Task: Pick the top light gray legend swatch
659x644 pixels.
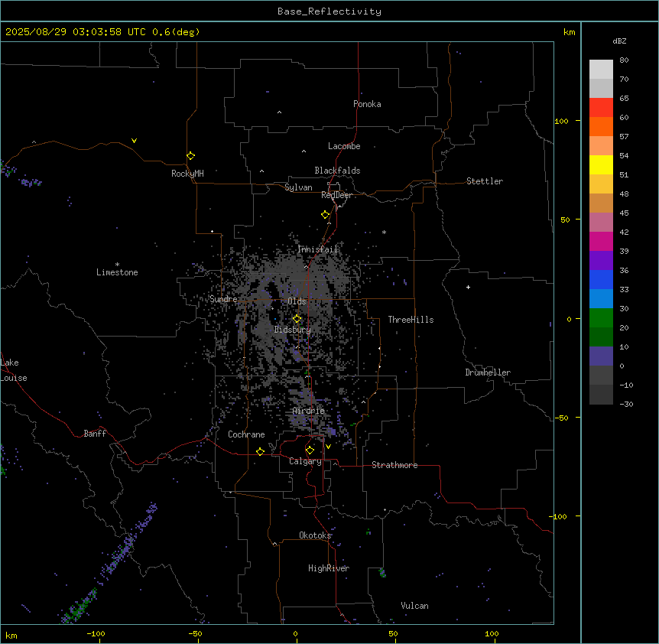Action: point(601,69)
